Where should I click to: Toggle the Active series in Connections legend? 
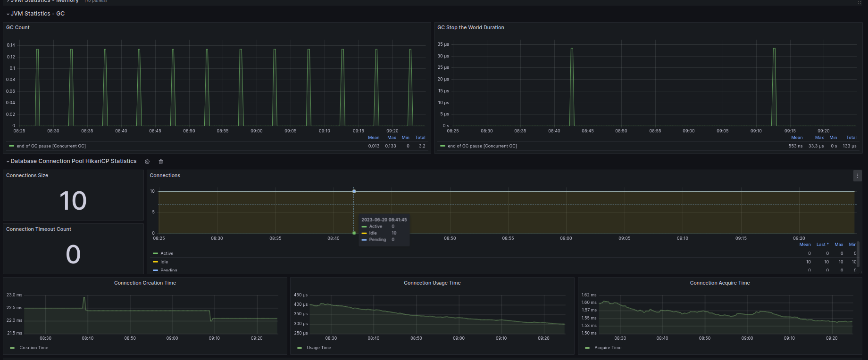click(x=167, y=254)
